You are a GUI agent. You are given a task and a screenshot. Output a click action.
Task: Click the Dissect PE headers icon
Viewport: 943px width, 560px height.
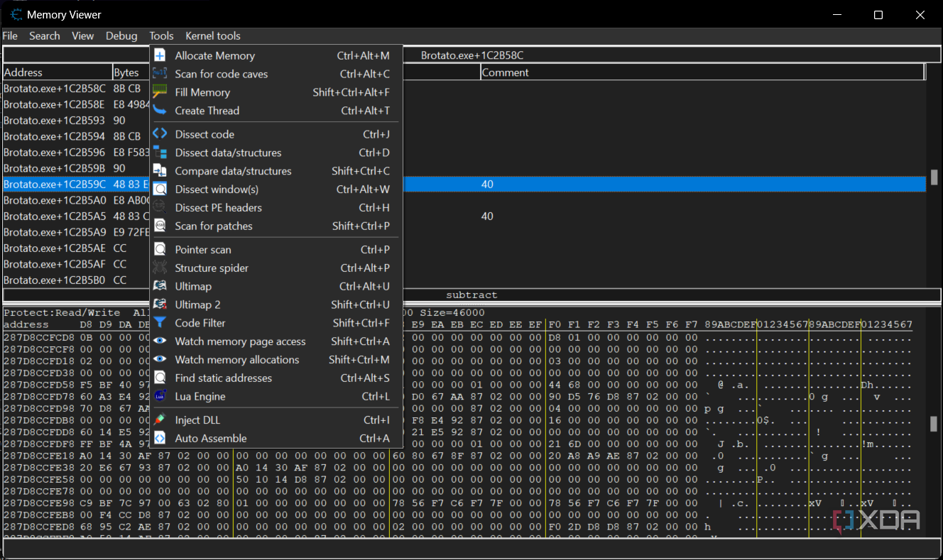tap(160, 208)
